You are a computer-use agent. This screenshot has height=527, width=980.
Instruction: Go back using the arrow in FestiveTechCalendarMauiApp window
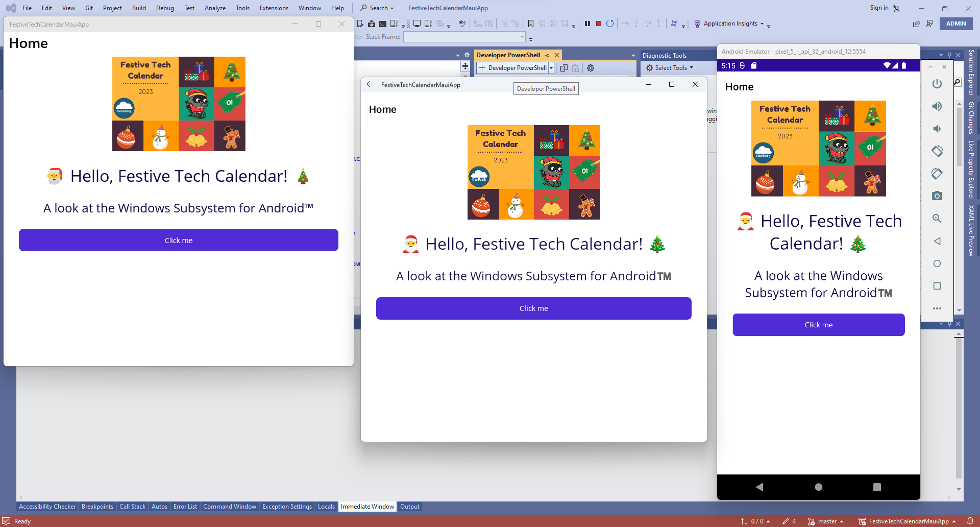(370, 85)
